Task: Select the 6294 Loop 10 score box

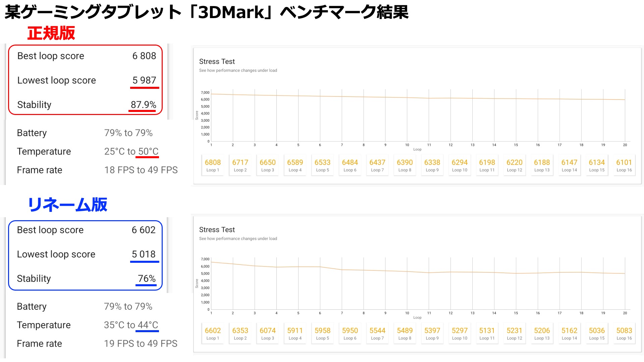Action: (x=460, y=165)
